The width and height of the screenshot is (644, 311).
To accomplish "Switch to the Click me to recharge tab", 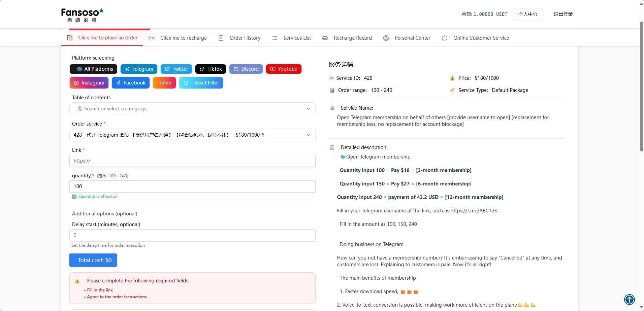I will pos(178,38).
